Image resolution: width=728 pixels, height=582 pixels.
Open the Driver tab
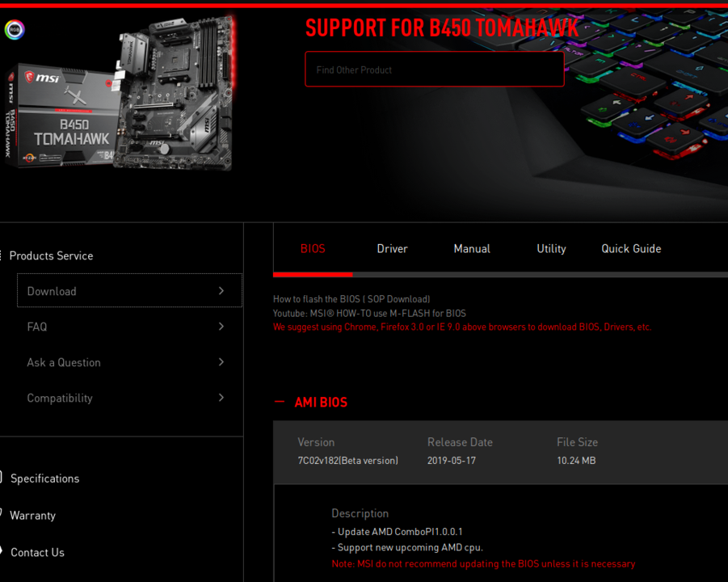pos(393,248)
